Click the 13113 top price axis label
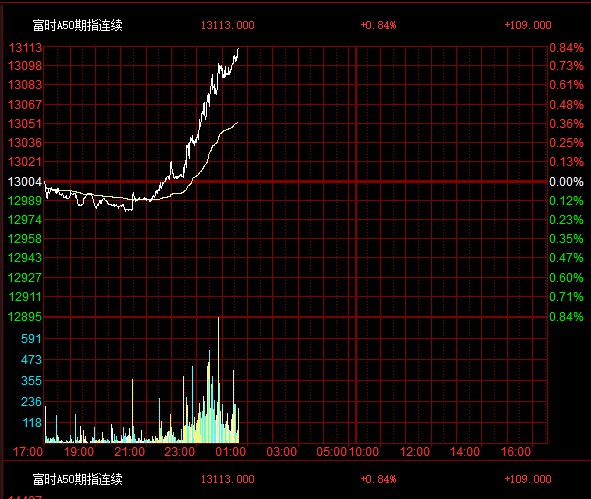591x499 pixels. 25,48
